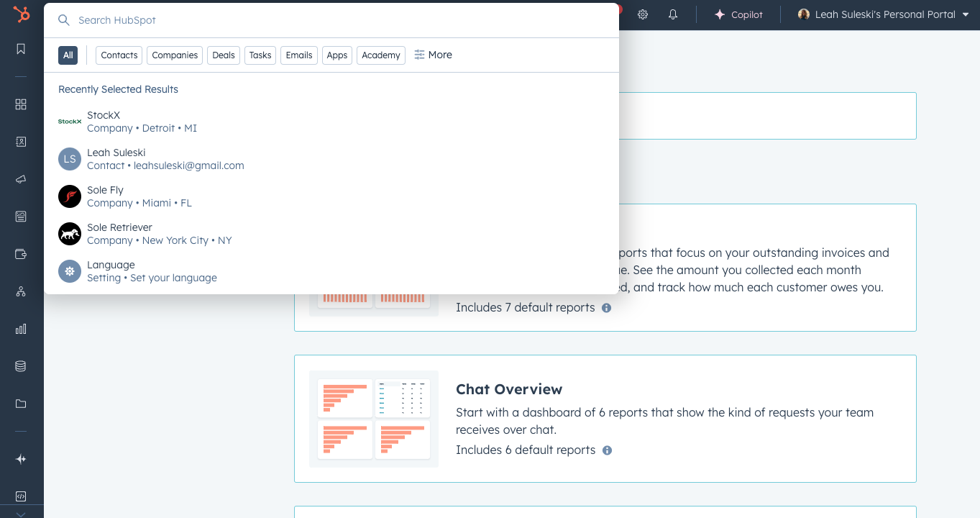980x518 pixels.
Task: Open the Commerce wallet icon in sidebar
Action: click(21, 254)
